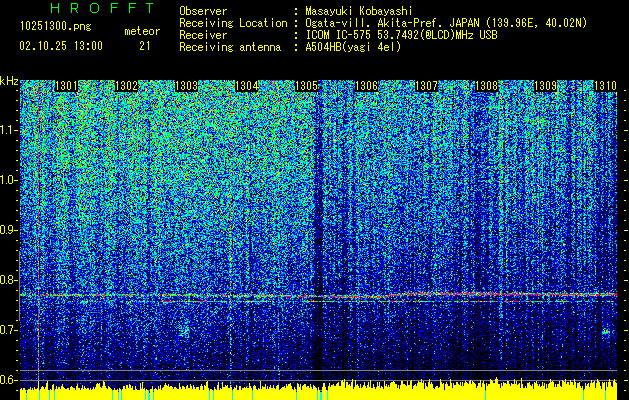Click the date stamp 02.10.25 13:00
This screenshot has width=629, height=400.
(x=61, y=46)
